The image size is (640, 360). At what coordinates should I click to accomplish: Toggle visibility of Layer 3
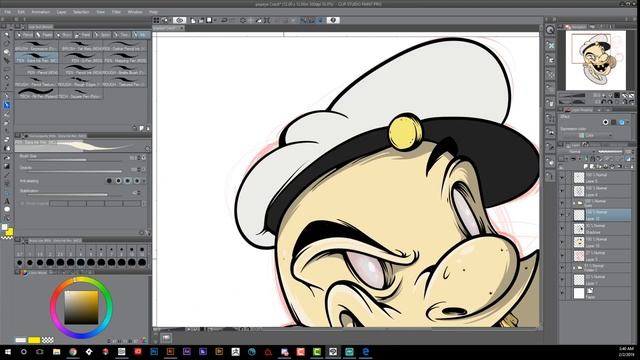pyautogui.click(x=562, y=255)
